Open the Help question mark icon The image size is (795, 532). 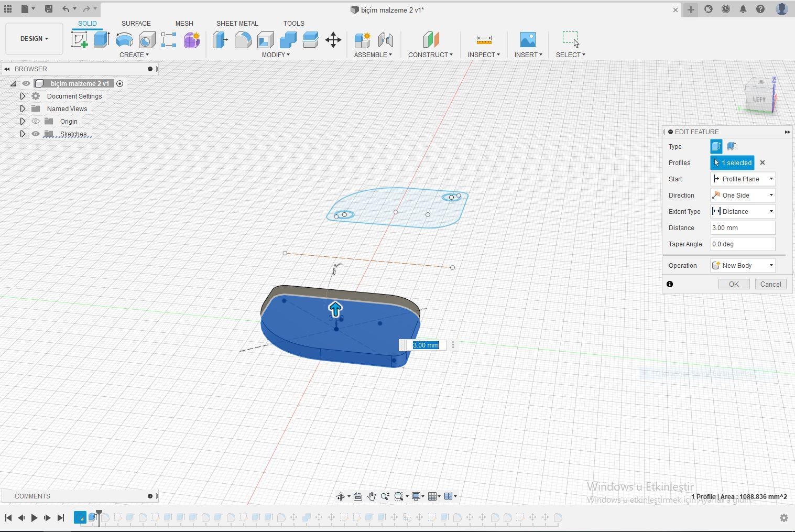[760, 9]
